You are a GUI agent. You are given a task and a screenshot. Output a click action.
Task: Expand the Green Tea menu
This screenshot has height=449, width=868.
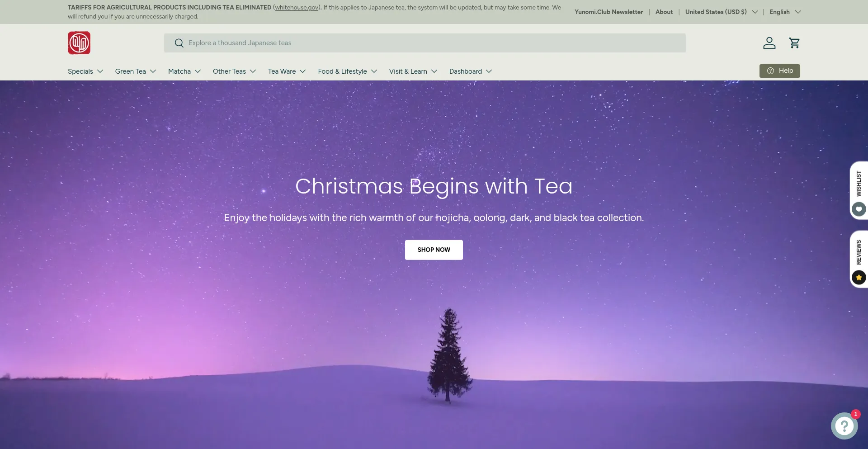[136, 71]
